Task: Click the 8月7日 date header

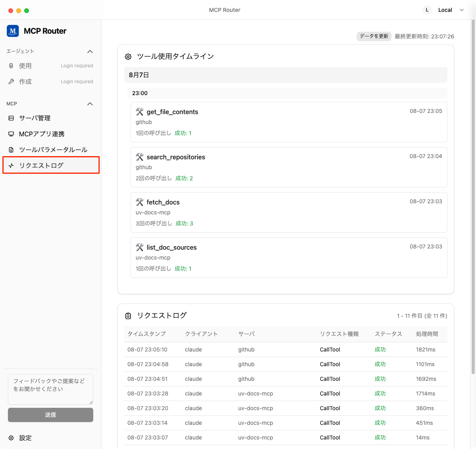Action: [286, 75]
